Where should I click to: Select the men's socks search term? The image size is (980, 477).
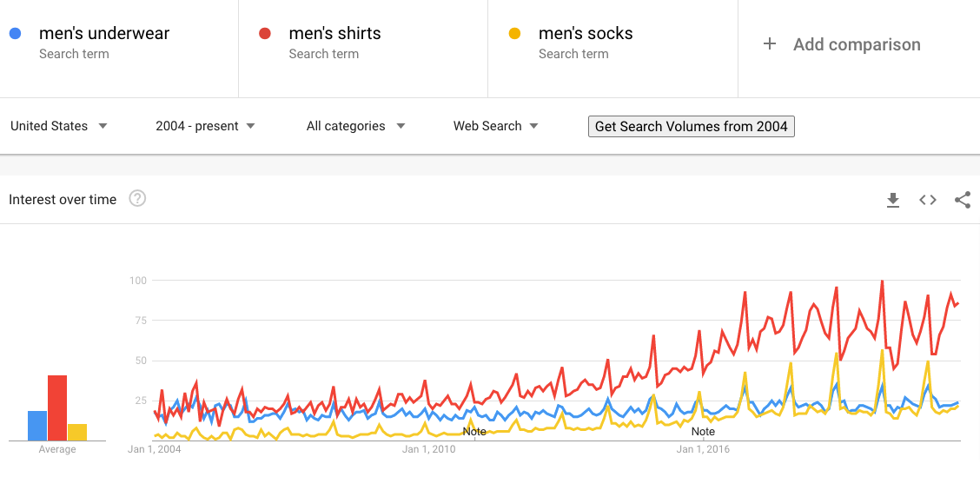click(586, 34)
